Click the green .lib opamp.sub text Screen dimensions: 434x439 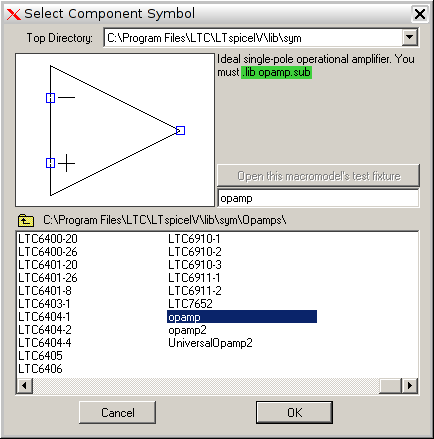tap(276, 72)
